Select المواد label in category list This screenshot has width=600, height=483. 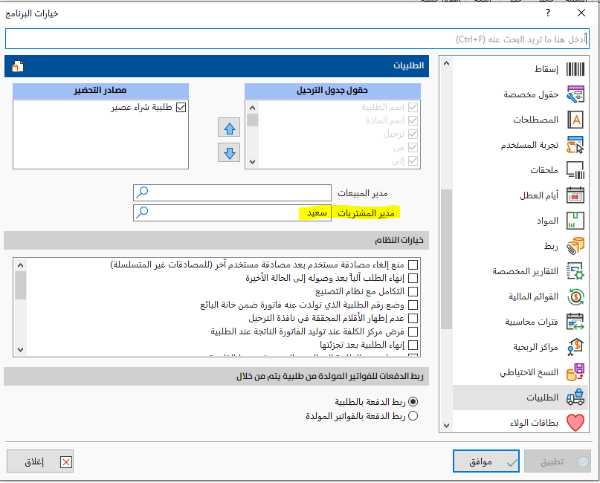[x=548, y=221]
